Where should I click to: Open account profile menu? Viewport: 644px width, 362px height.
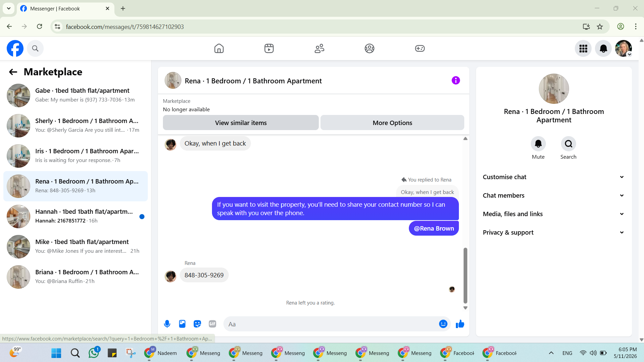click(624, 49)
